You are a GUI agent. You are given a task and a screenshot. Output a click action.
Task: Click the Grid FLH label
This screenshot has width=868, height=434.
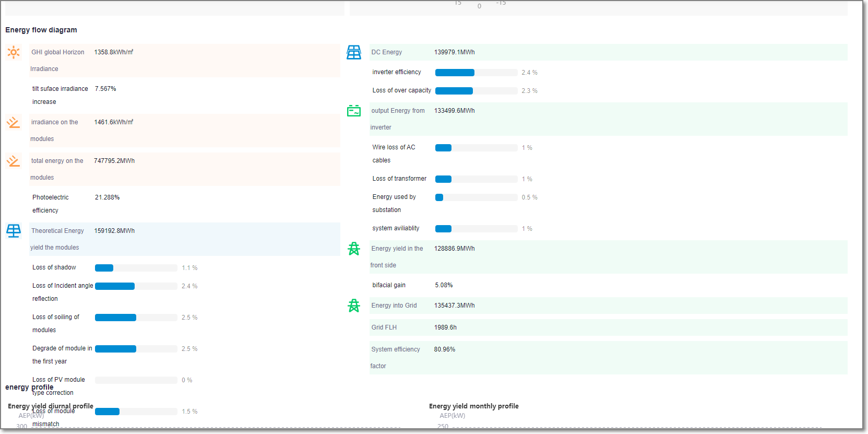tap(384, 327)
